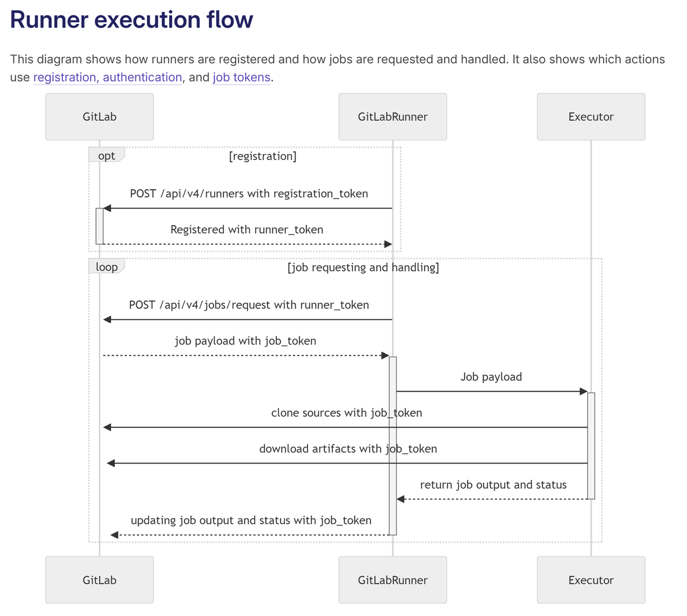
Task: Click the "return job output and status" message
Action: coord(493,485)
